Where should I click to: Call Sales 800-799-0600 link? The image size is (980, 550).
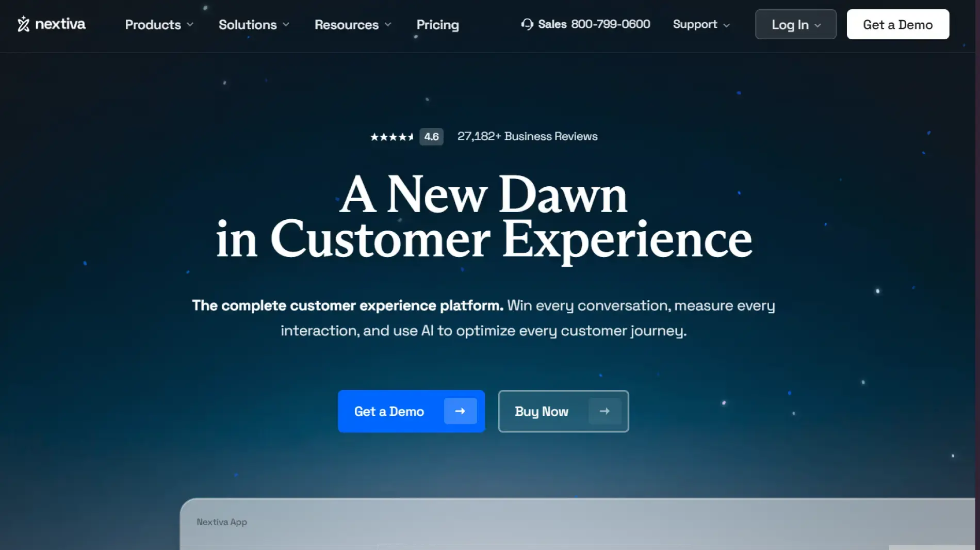[x=585, y=24]
